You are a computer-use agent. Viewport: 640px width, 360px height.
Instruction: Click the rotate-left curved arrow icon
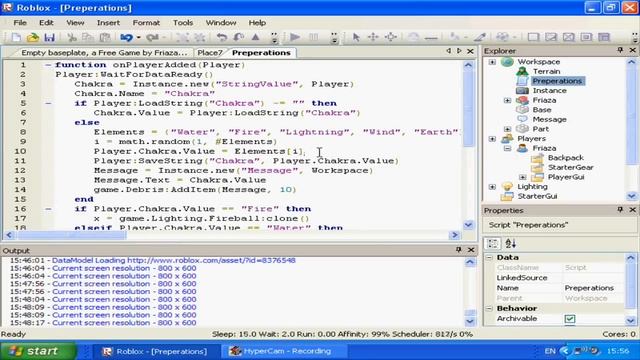pyautogui.click(x=221, y=38)
